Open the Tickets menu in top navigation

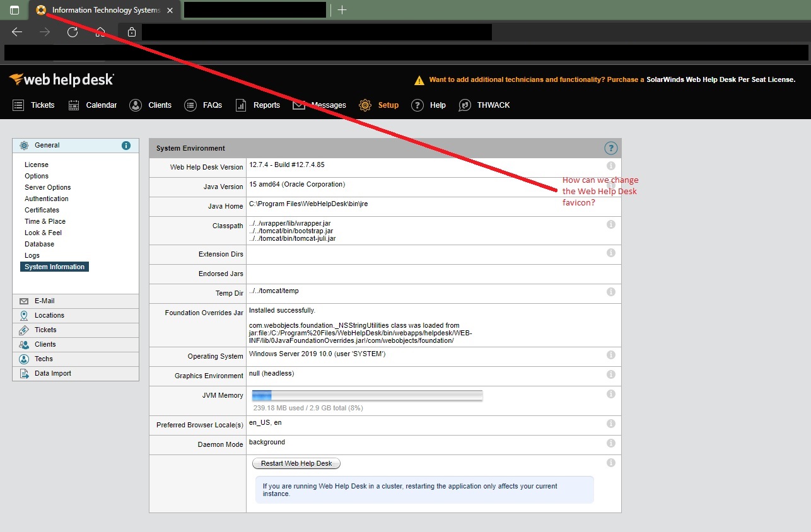tap(34, 105)
